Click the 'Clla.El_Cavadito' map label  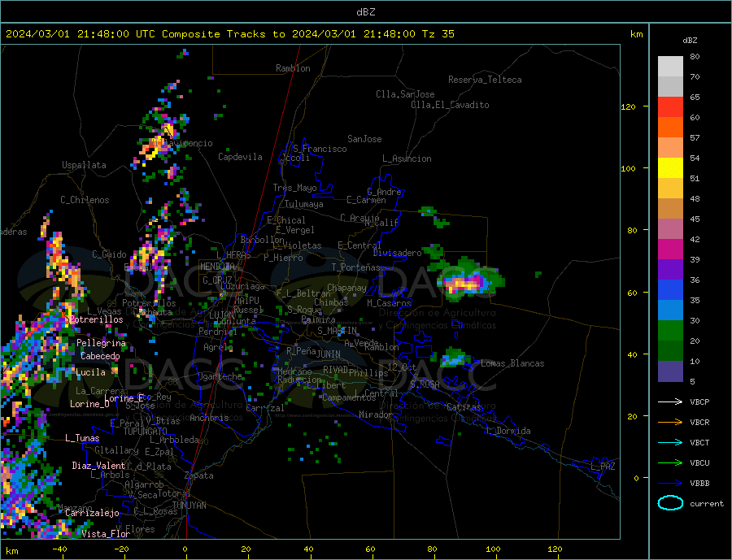(450, 105)
